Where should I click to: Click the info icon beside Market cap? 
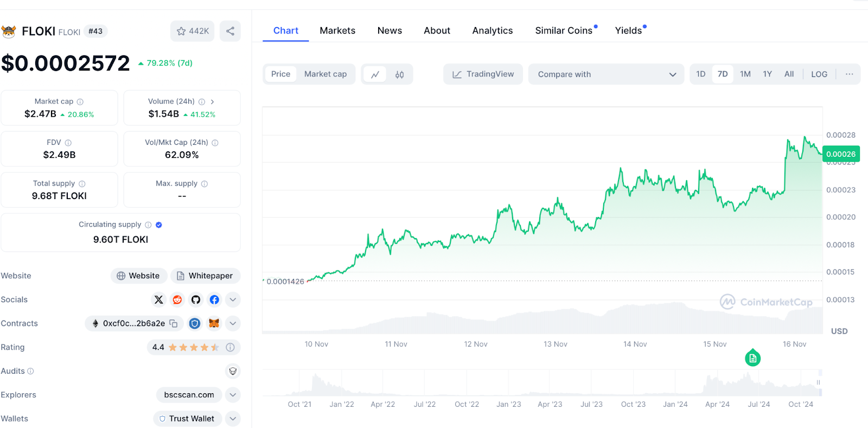[x=80, y=101]
